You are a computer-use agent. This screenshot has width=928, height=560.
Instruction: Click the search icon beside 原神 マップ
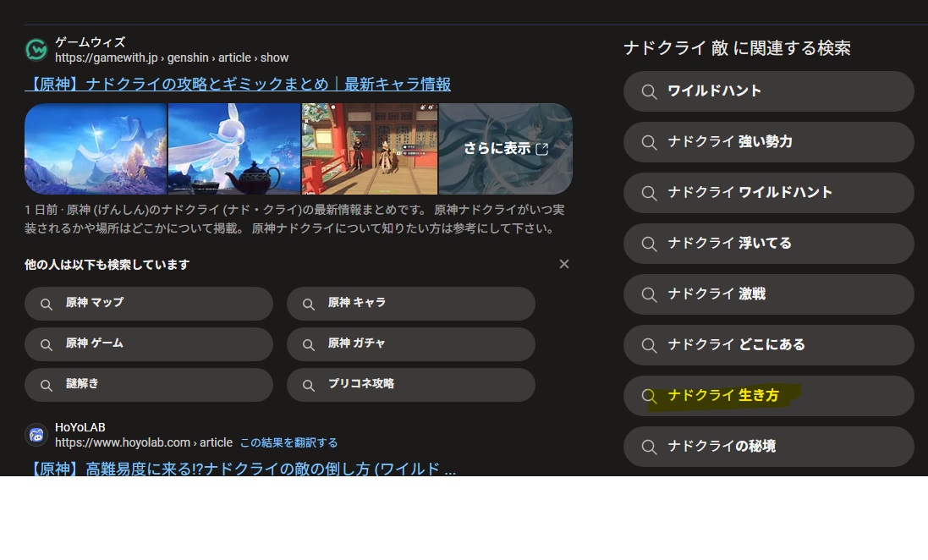47,304
